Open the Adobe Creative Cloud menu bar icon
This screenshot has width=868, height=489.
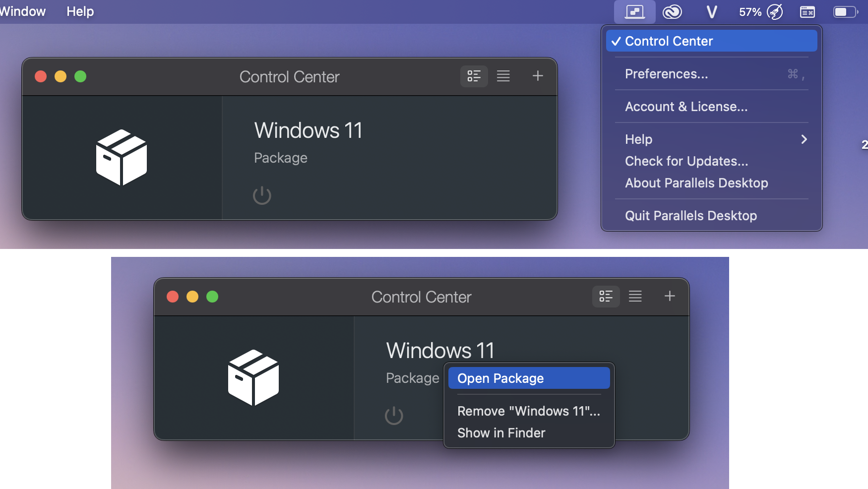673,11
